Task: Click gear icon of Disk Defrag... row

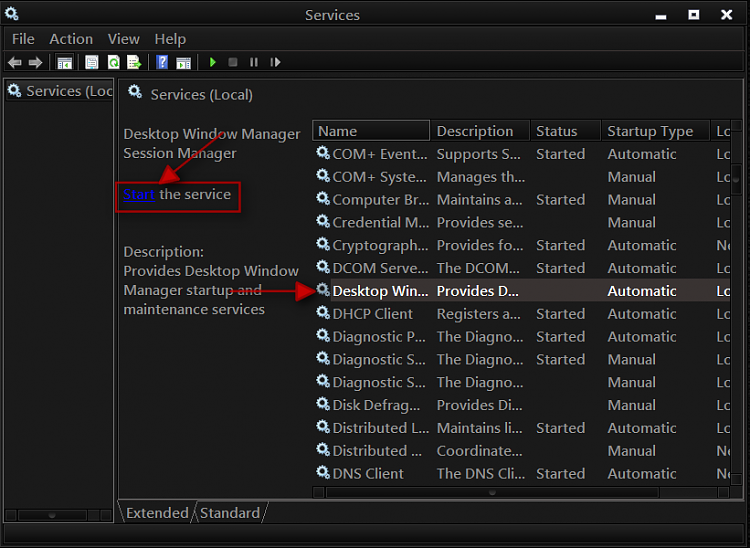Action: point(323,404)
